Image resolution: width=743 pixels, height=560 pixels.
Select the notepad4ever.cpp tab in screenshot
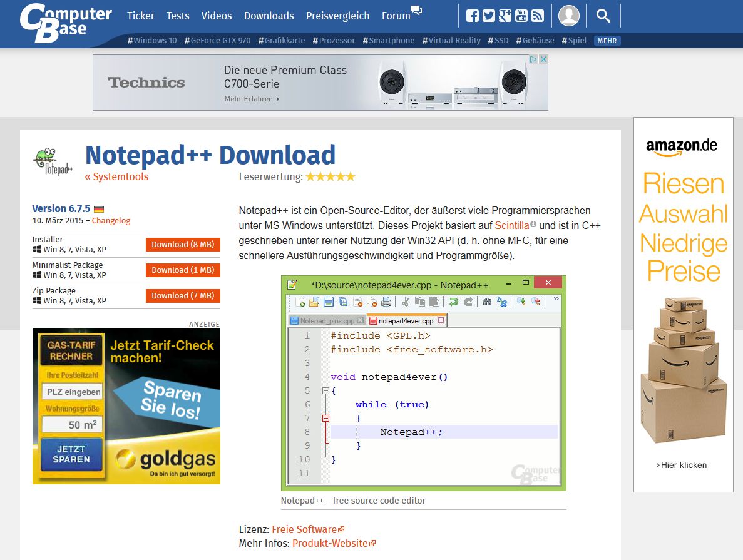pyautogui.click(x=406, y=321)
